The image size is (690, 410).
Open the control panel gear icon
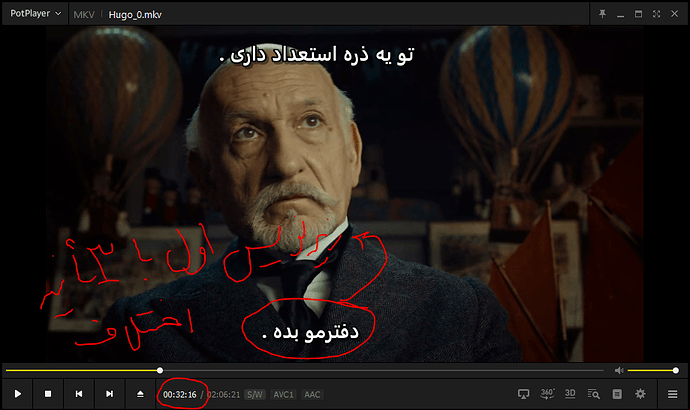pyautogui.click(x=640, y=394)
